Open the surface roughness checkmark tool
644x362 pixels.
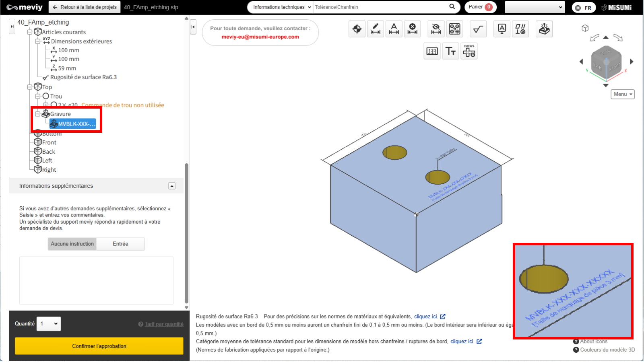pos(478,29)
